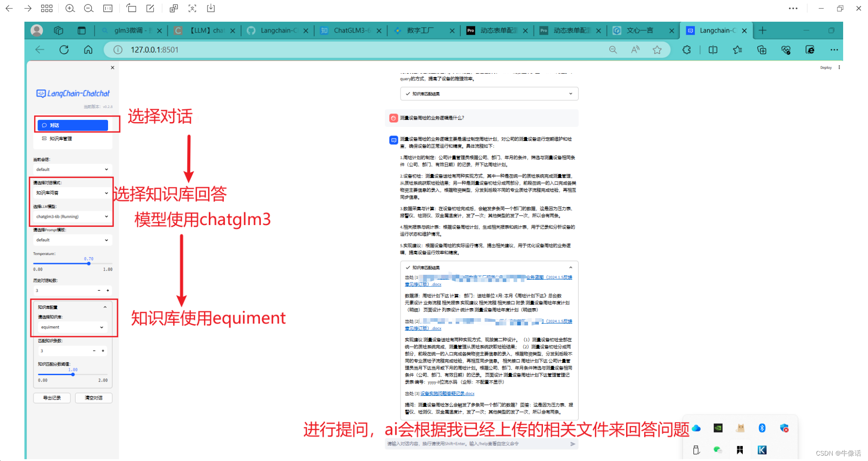Show image at actual 1:1 size

coord(108,8)
